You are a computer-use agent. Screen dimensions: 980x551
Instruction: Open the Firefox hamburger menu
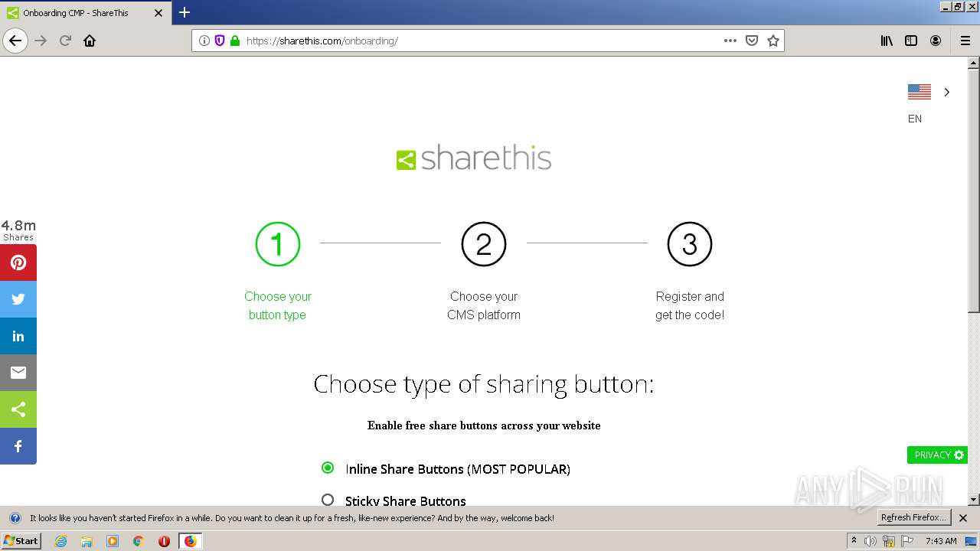click(x=965, y=41)
